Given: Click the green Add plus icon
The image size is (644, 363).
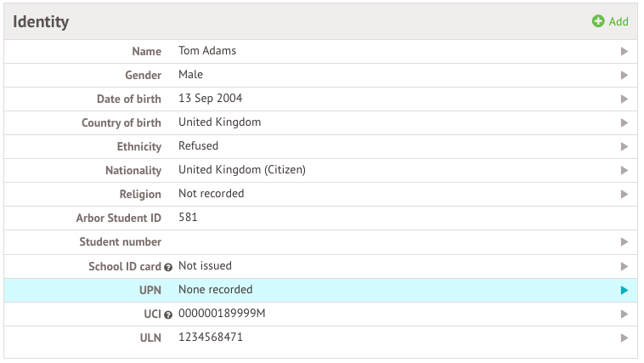Looking at the screenshot, I should click(598, 21).
